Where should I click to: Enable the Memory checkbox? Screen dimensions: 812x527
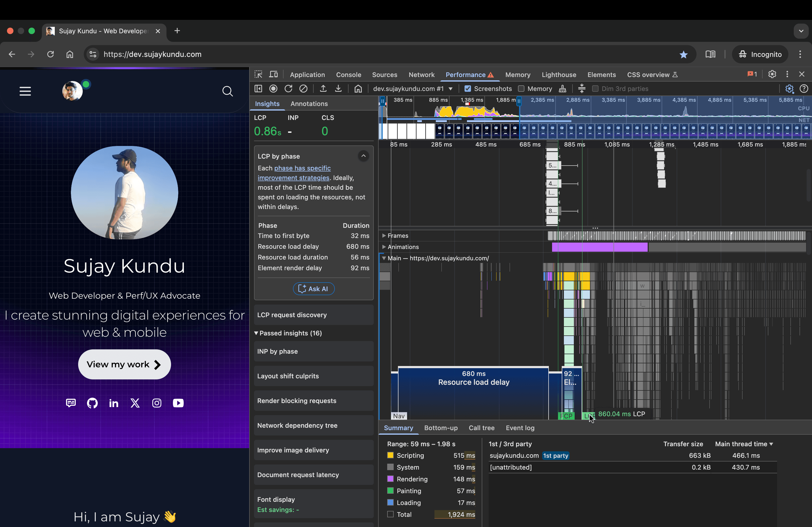(x=521, y=89)
